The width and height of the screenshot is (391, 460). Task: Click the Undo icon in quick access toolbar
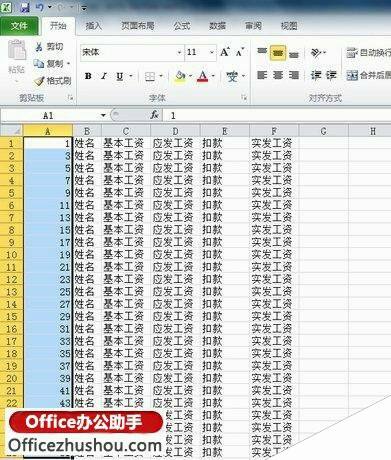pos(40,7)
